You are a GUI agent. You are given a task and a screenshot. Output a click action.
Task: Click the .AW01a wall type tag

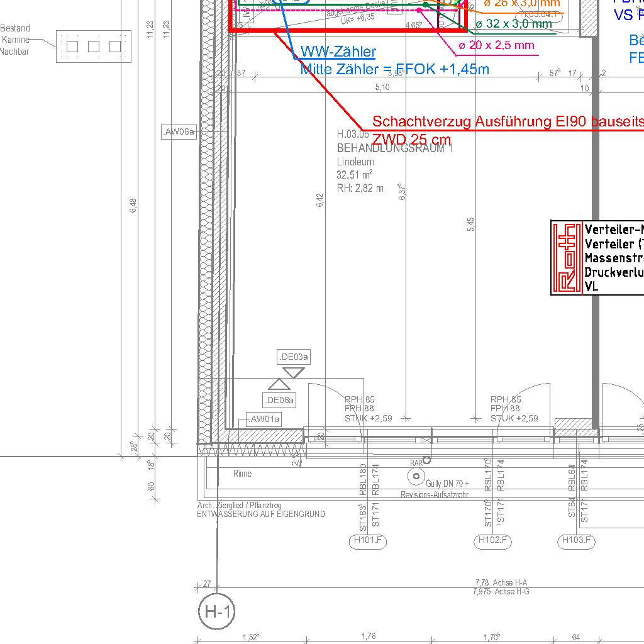coord(264,419)
